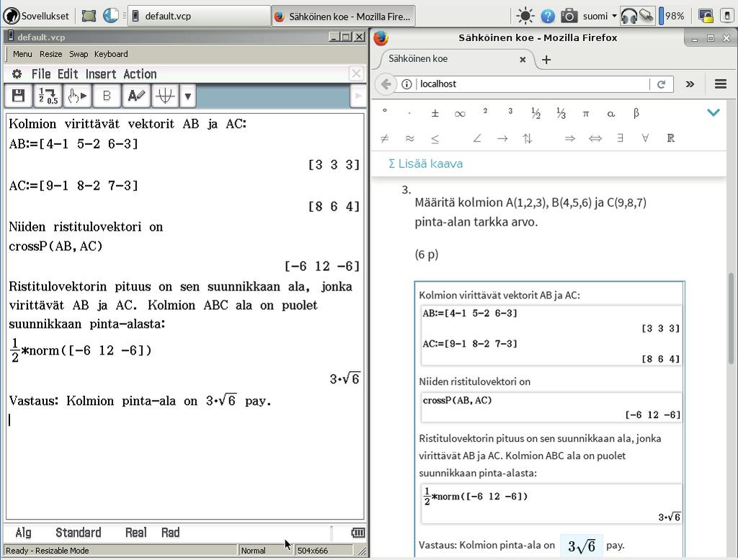Click the brightness sun icon in tray
The width and height of the screenshot is (738, 560).
click(525, 16)
